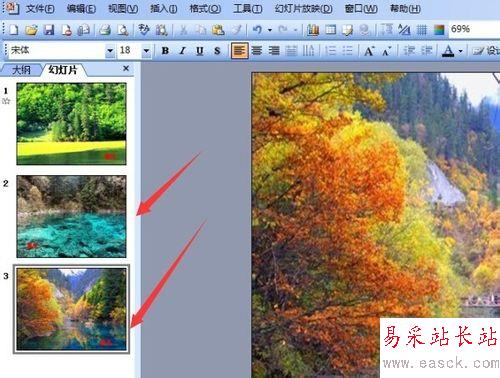Click the Copy icon

(201, 30)
